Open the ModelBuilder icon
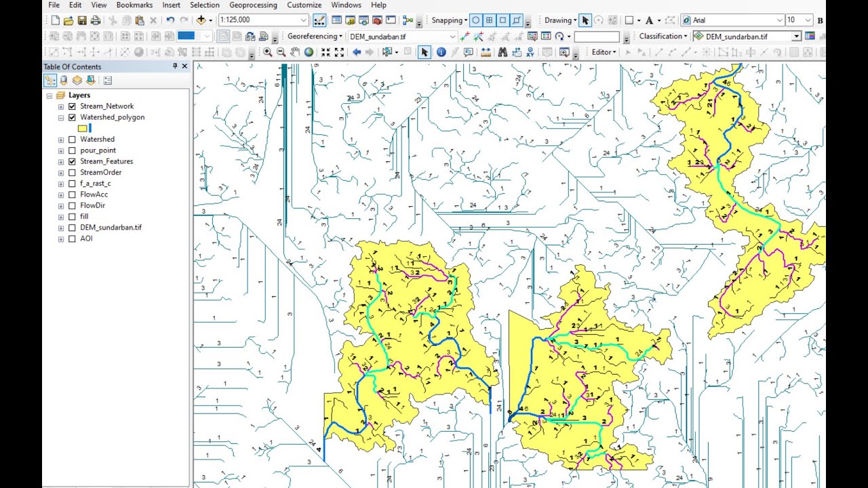This screenshot has height=488, width=868. [408, 20]
